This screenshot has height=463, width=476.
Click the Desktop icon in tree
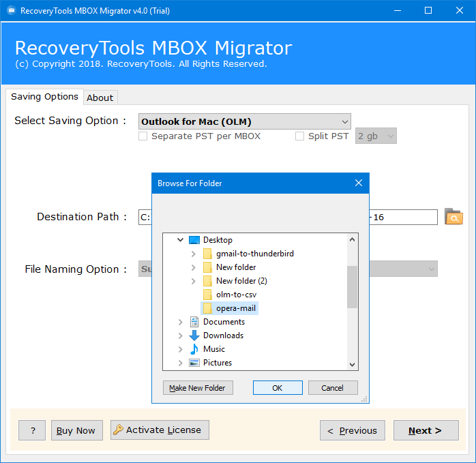(x=194, y=240)
